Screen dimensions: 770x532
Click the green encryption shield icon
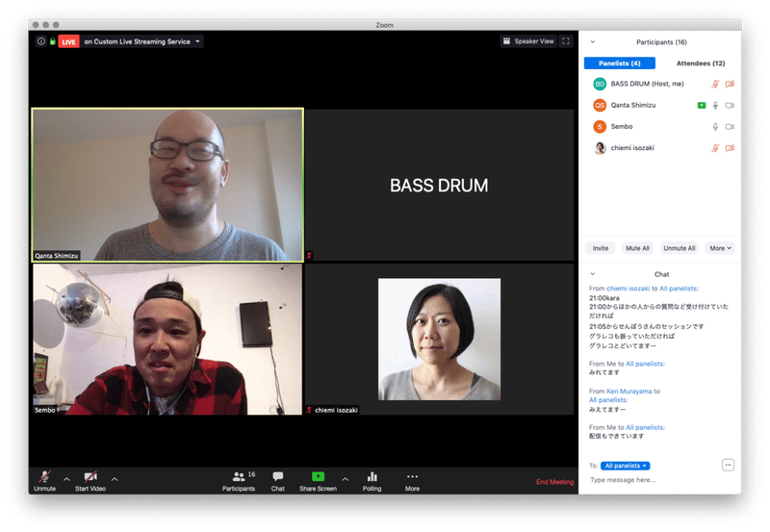[53, 41]
